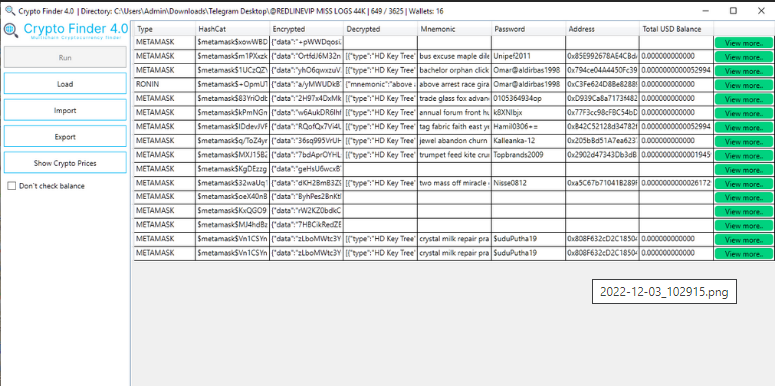This screenshot has width=775, height=386.
Task: Click the Mnemonic column header
Action: [x=455, y=29]
